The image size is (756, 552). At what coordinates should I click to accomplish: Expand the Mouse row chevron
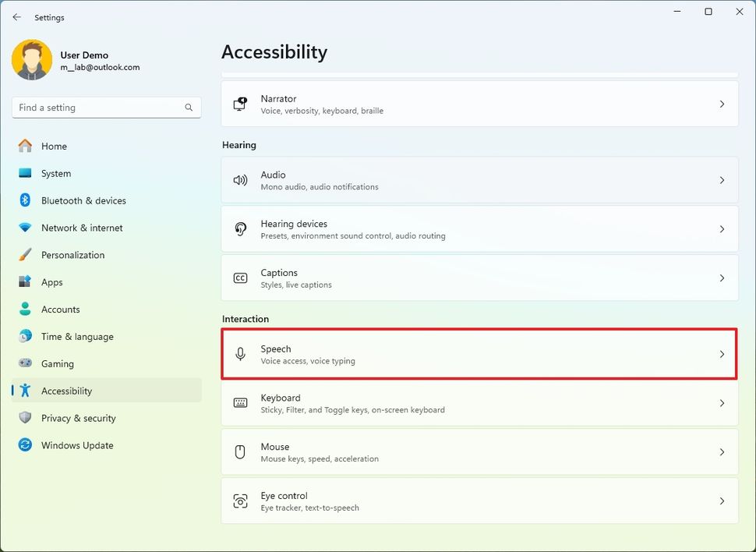(721, 452)
